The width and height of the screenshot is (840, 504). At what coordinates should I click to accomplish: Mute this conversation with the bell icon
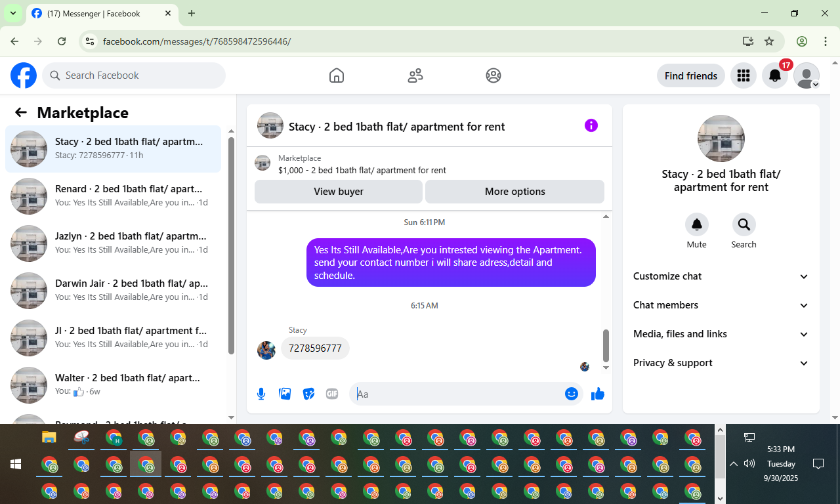[x=697, y=224]
